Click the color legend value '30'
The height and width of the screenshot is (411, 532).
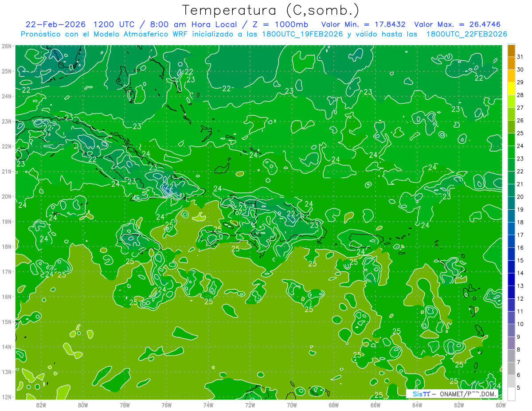520,70
